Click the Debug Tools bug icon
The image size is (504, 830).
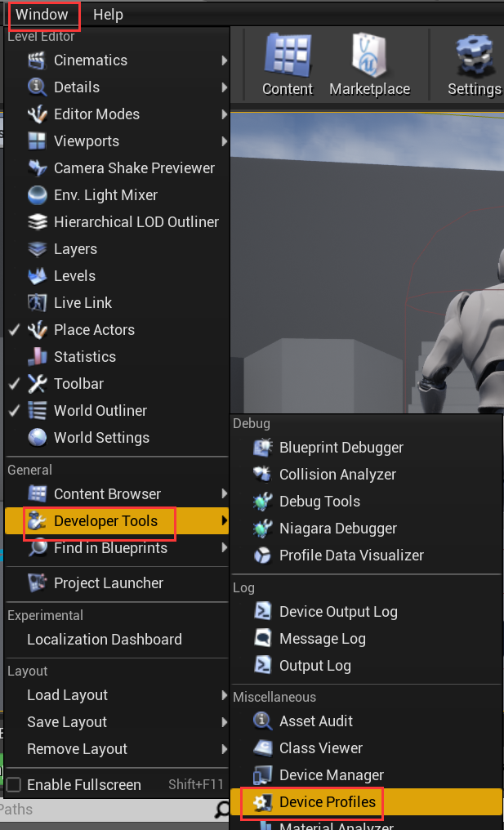[262, 502]
